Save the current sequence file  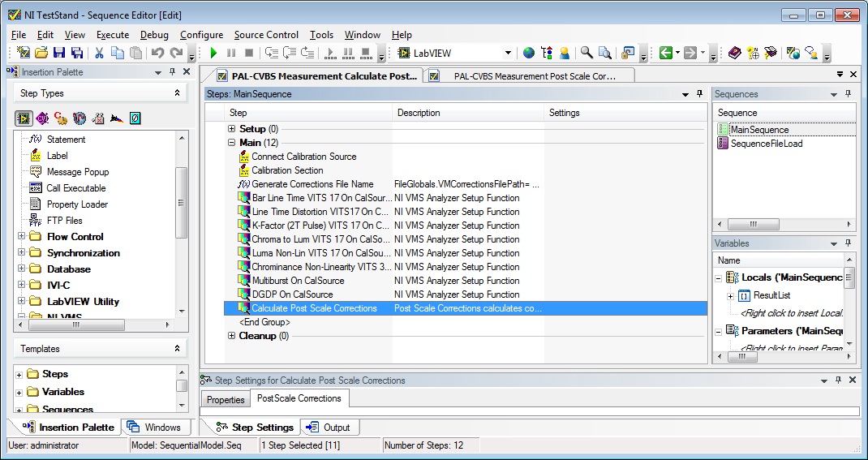pyautogui.click(x=59, y=54)
